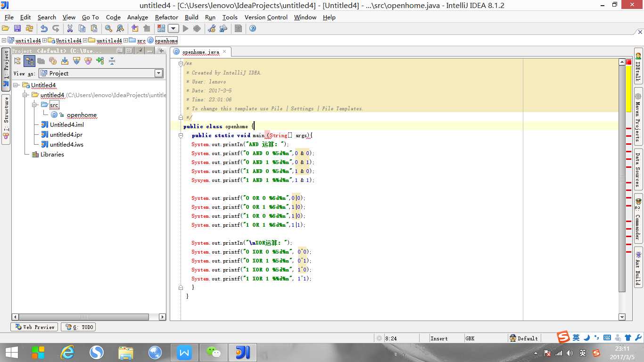Click the Default inspection profile icon

[x=512, y=338]
